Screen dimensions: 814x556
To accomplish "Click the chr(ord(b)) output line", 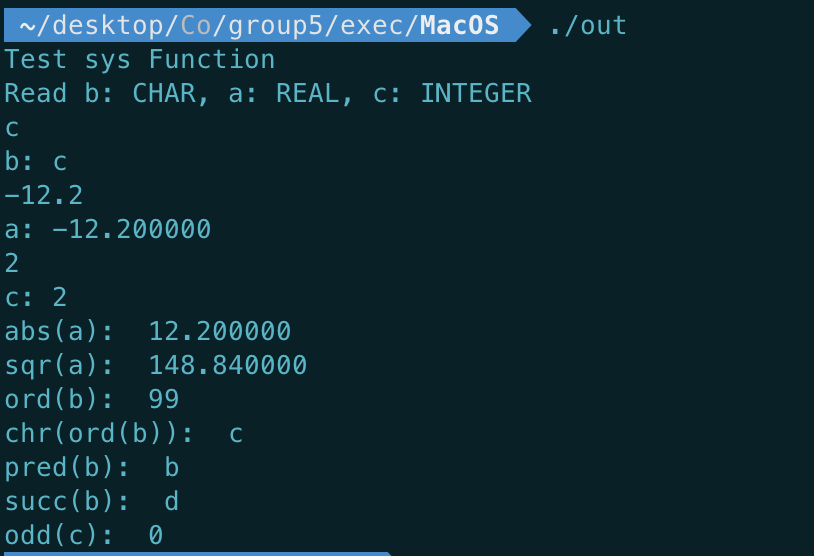I will 124,433.
